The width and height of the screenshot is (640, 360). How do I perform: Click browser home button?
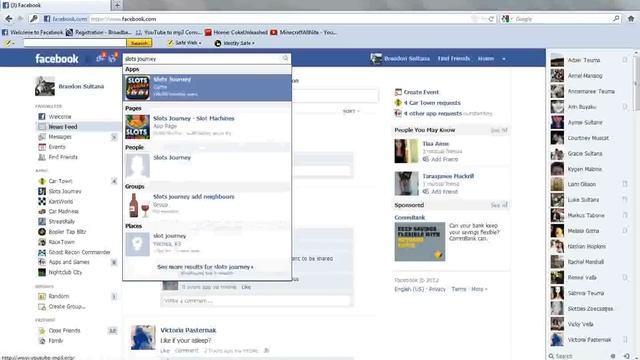tap(631, 19)
